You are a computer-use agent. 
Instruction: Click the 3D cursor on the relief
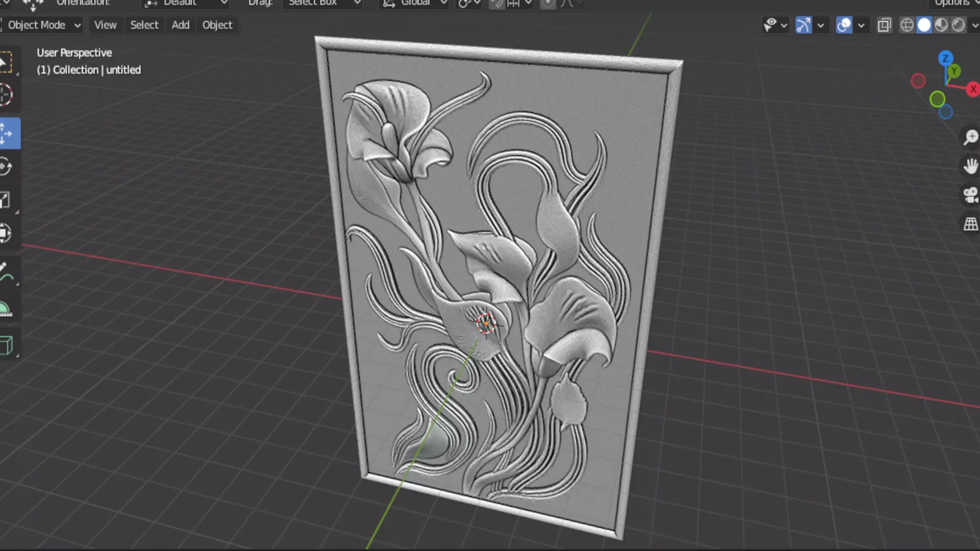[486, 323]
